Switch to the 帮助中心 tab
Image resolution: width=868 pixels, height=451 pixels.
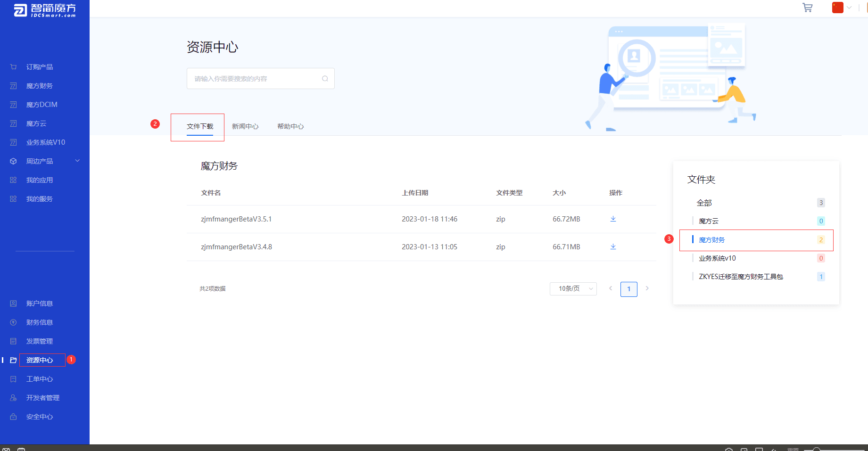(x=290, y=126)
